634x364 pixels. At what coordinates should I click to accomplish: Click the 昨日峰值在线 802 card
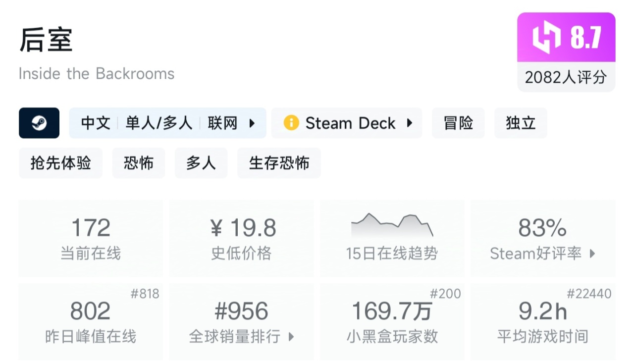[x=91, y=321]
